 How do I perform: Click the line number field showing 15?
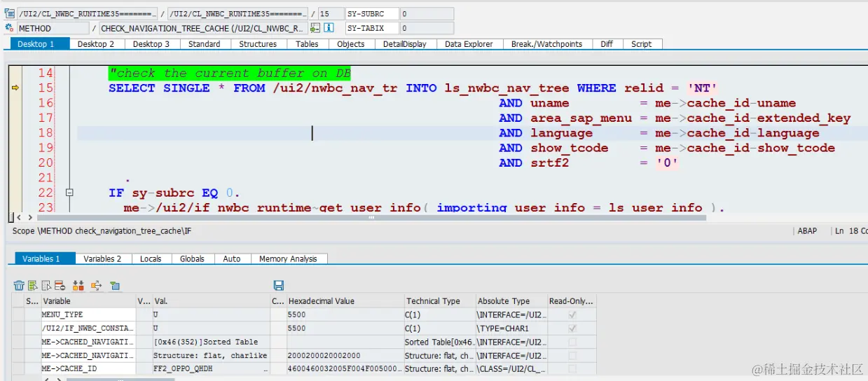(x=331, y=13)
